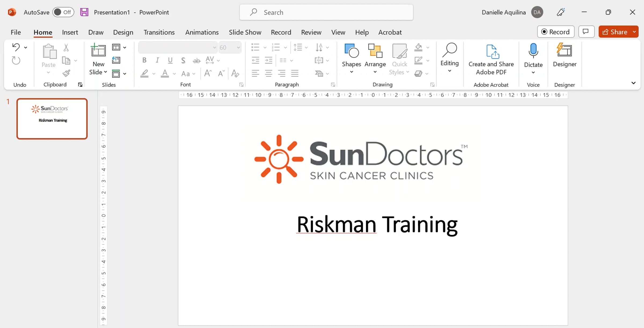Open the Font name combo box

178,48
